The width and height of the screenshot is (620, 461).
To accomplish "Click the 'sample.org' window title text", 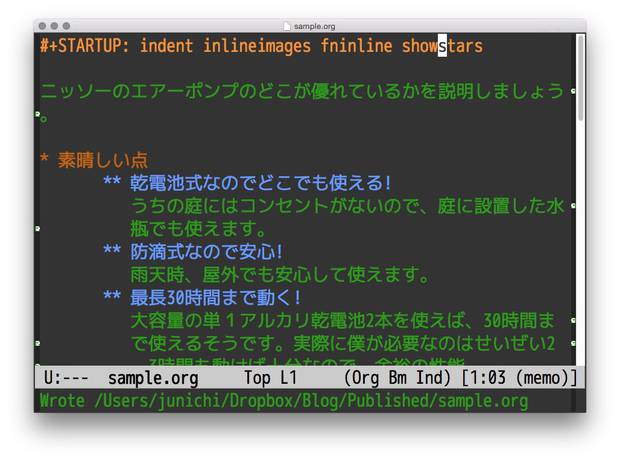I will tap(314, 26).
